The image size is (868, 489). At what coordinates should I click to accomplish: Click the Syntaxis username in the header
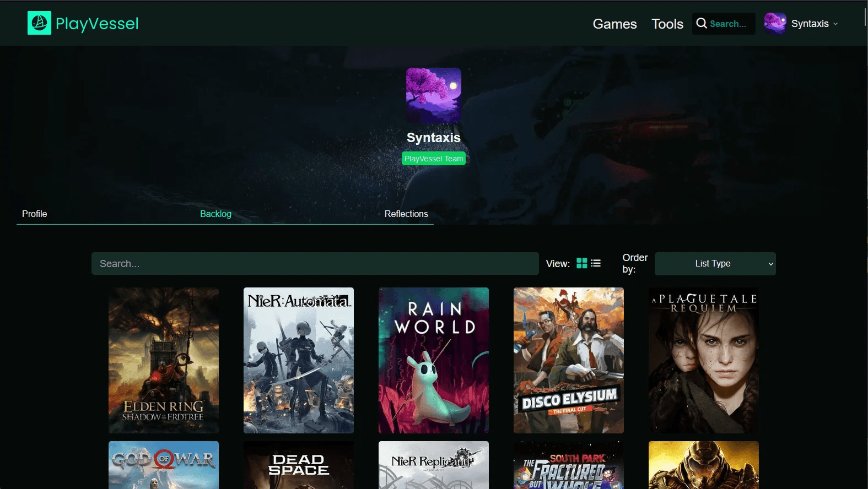[x=810, y=24]
